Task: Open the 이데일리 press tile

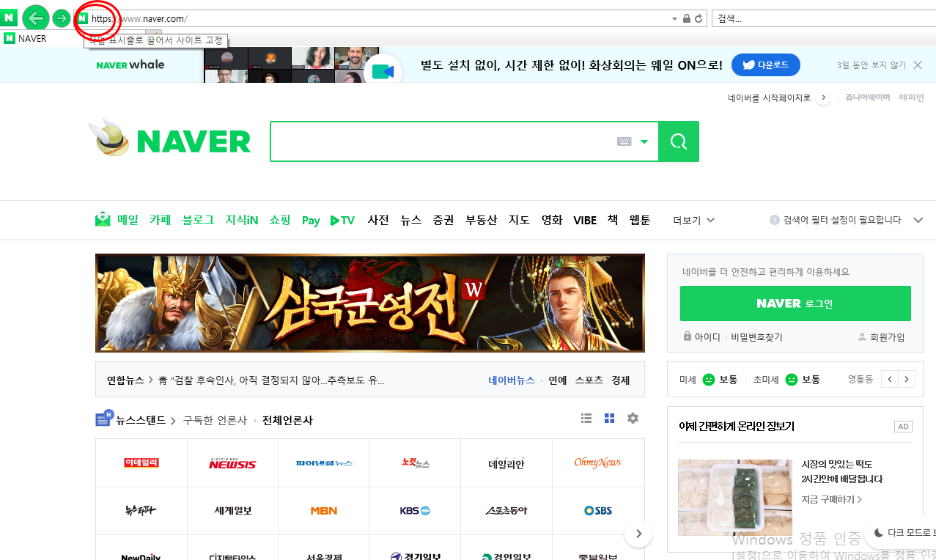Action: click(141, 463)
